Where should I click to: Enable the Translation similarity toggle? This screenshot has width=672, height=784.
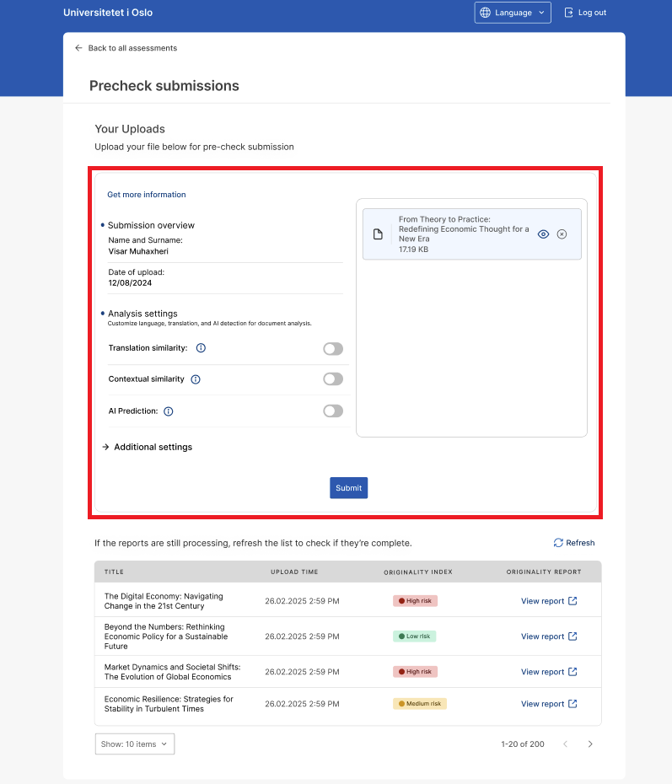point(333,348)
